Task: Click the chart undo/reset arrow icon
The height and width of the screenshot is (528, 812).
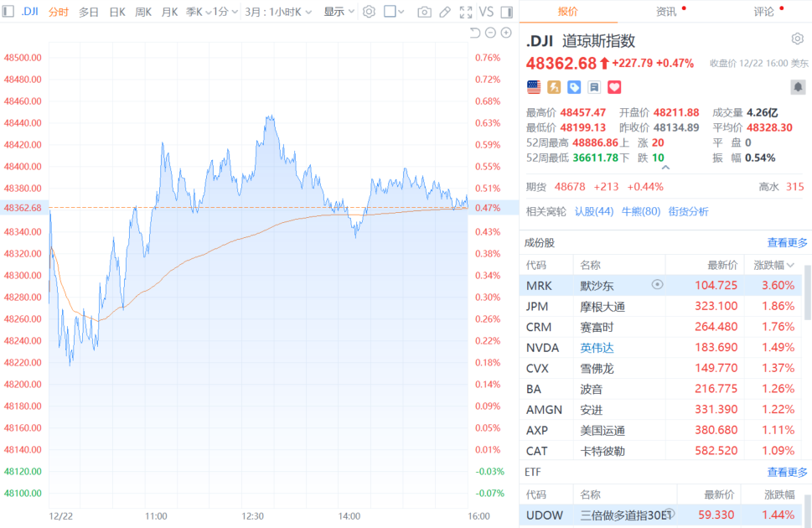Action: click(475, 34)
